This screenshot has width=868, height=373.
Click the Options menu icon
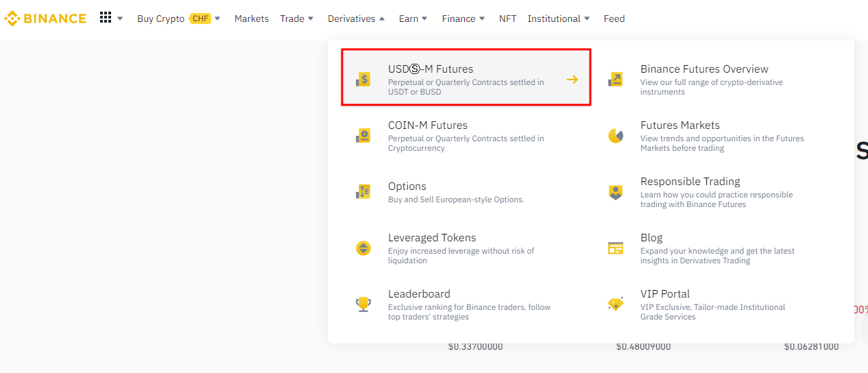click(x=363, y=192)
